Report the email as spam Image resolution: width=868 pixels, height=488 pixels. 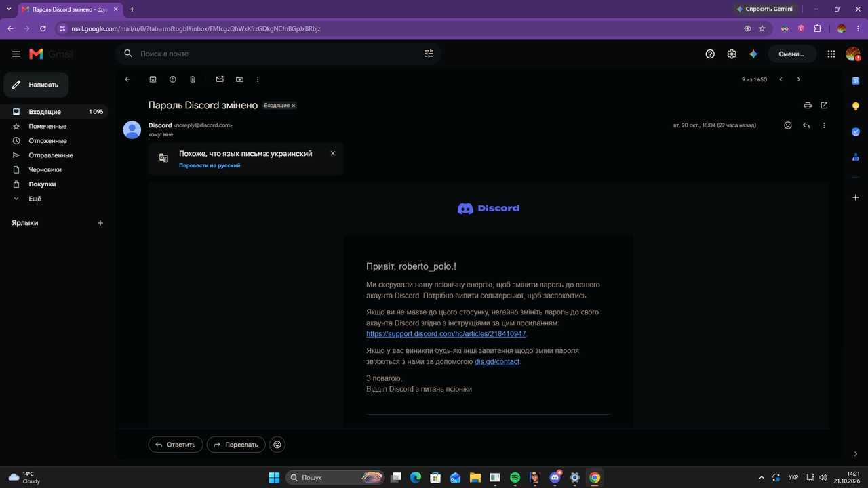(173, 79)
